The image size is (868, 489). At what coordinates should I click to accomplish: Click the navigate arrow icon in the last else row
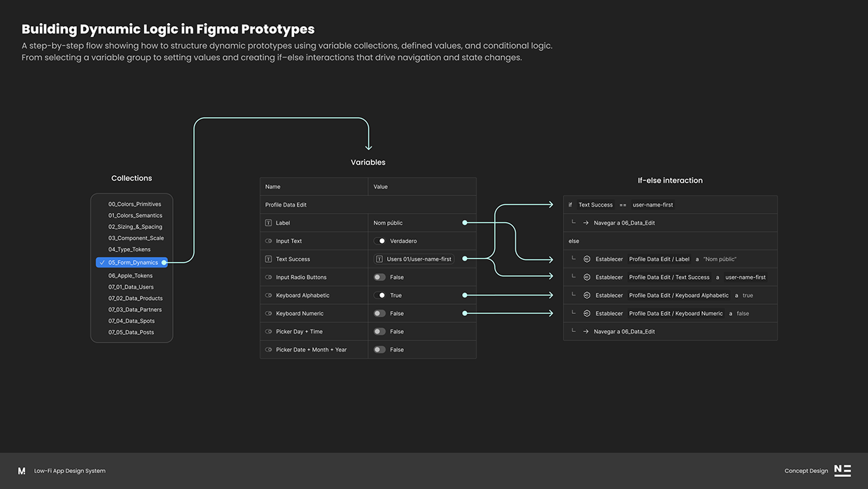click(586, 331)
